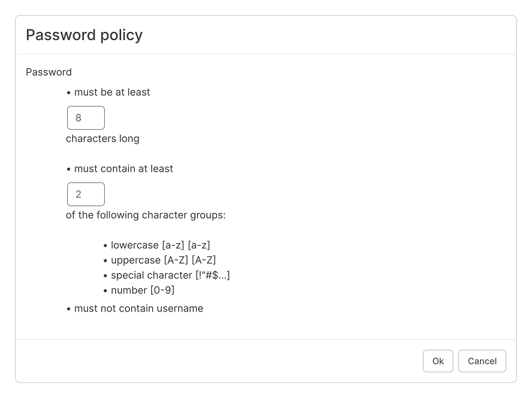Click the minimum password length field
The width and height of the screenshot is (532, 398).
pyautogui.click(x=86, y=118)
